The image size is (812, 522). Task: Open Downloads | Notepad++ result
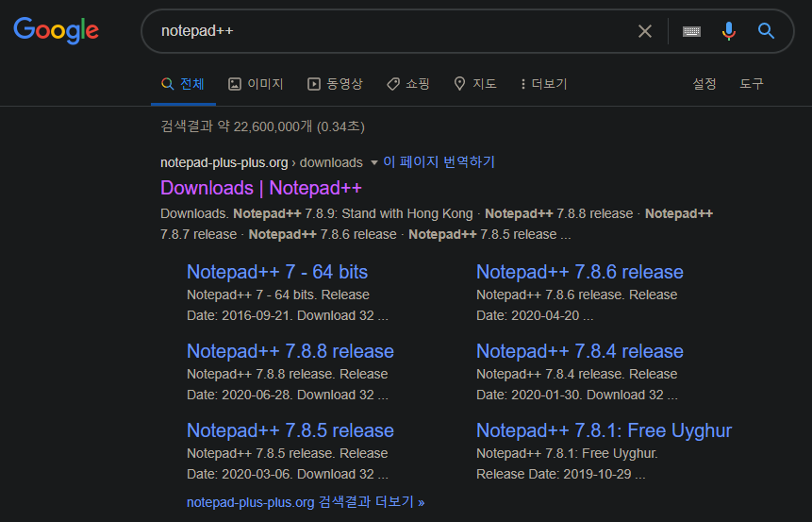[x=261, y=188]
